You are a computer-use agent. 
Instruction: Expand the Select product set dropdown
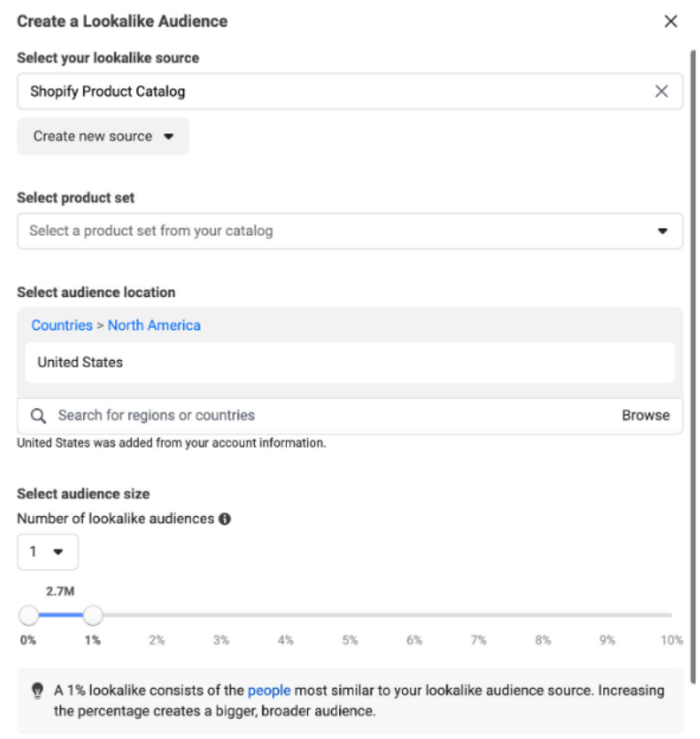pos(349,231)
